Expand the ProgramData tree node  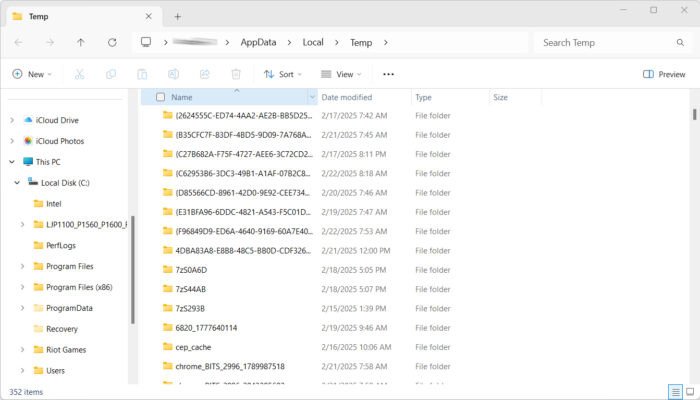pyautogui.click(x=22, y=308)
